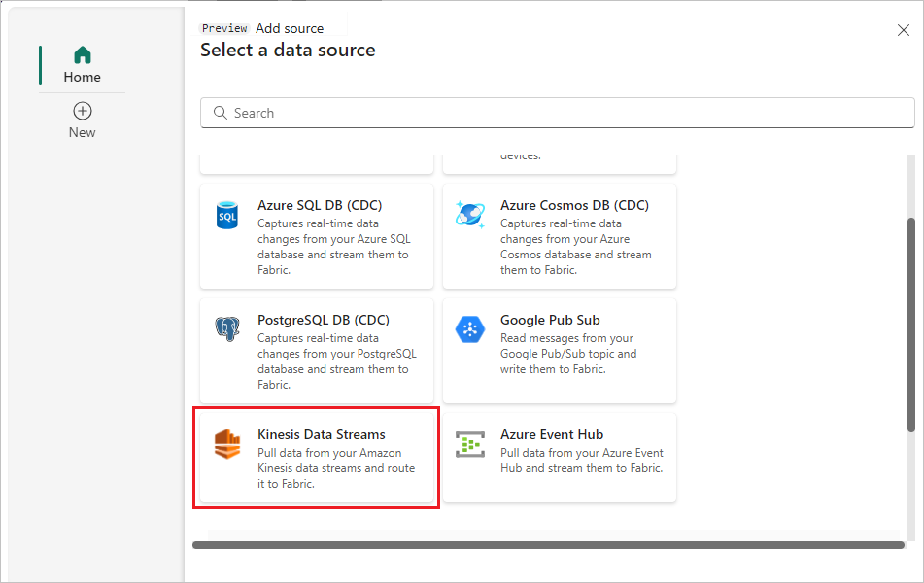Select the Azure Cosmos DB (CDC) tile
The image size is (924, 583).
pyautogui.click(x=560, y=236)
